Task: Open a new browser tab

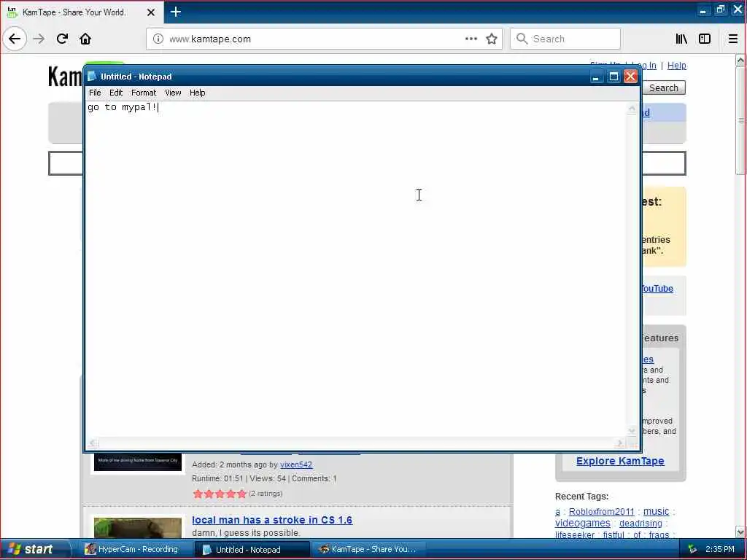Action: pos(175,12)
